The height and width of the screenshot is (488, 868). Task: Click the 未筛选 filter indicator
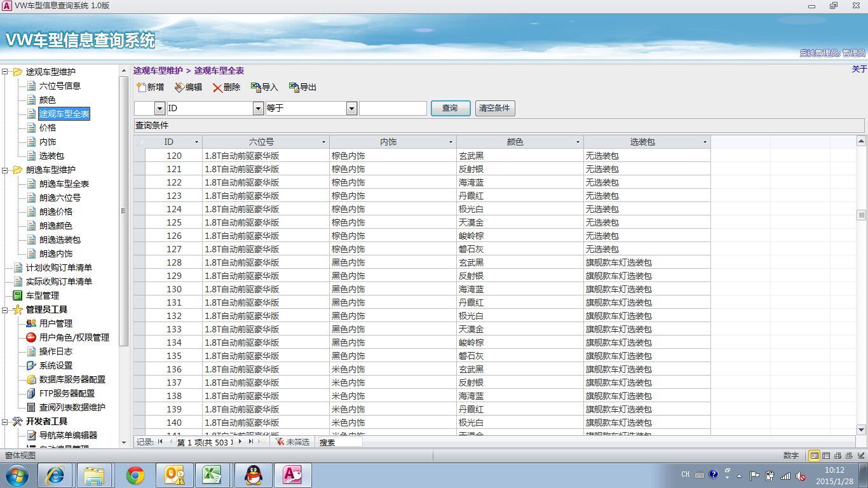pos(293,442)
